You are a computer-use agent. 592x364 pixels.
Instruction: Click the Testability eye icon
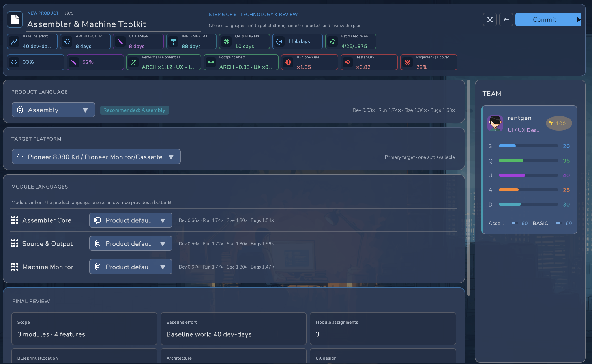point(348,62)
